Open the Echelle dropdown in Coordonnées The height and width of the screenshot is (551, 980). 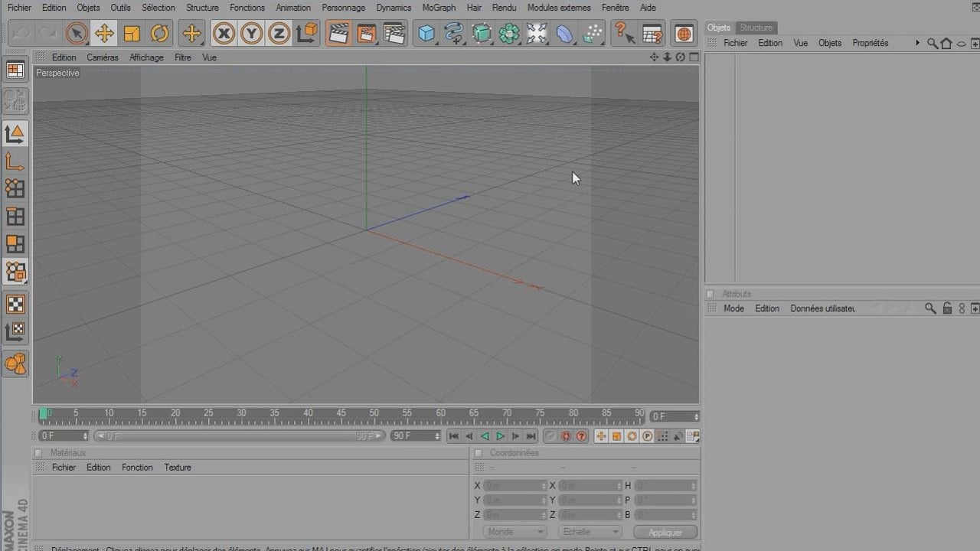pos(590,532)
